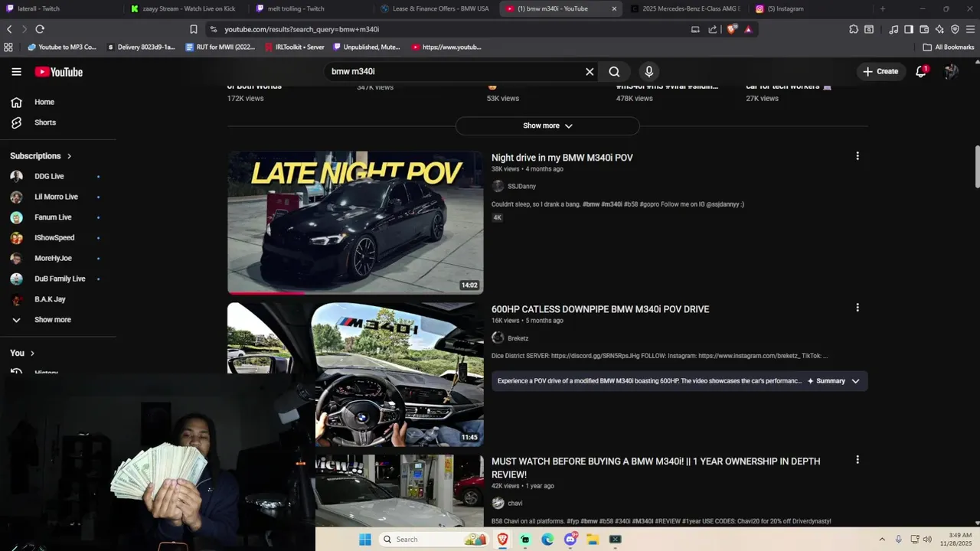Open the Brave main menu

[971, 29]
